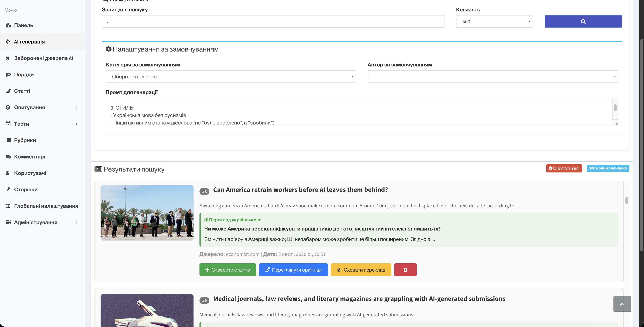
Task: Open the headline 'Can America retrain workers'
Action: coord(301,190)
